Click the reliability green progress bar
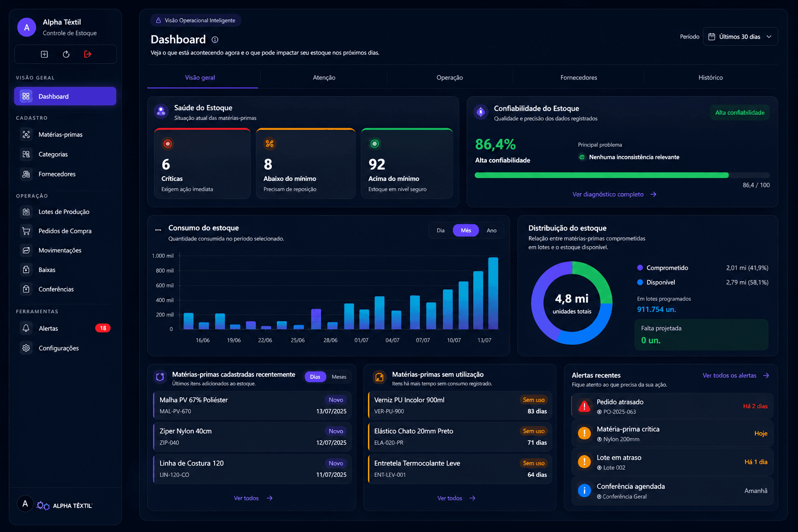The width and height of the screenshot is (798, 532). tap(602, 175)
